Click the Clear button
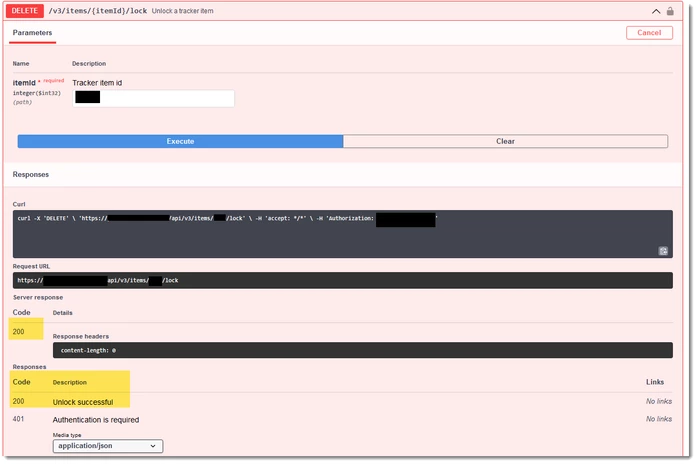 (505, 141)
